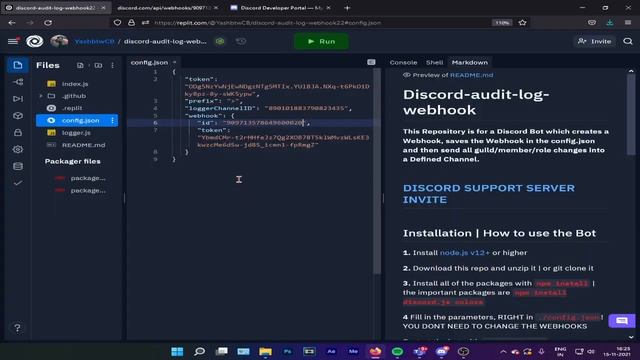Open search with magnifier icon
The height and width of the screenshot is (360, 640).
[x=628, y=41]
